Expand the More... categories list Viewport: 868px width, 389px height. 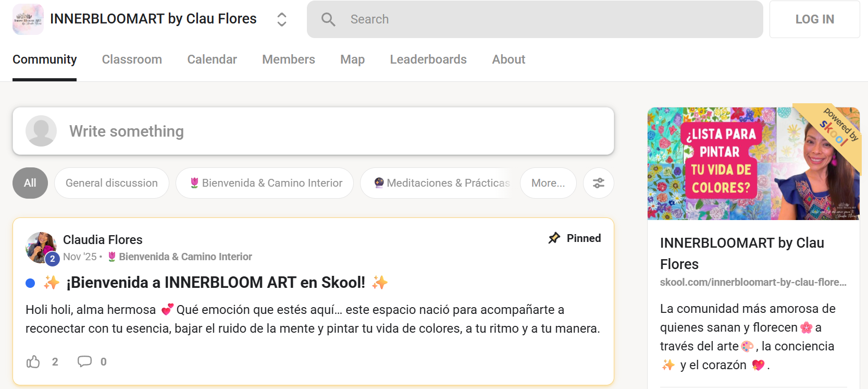[x=548, y=183]
